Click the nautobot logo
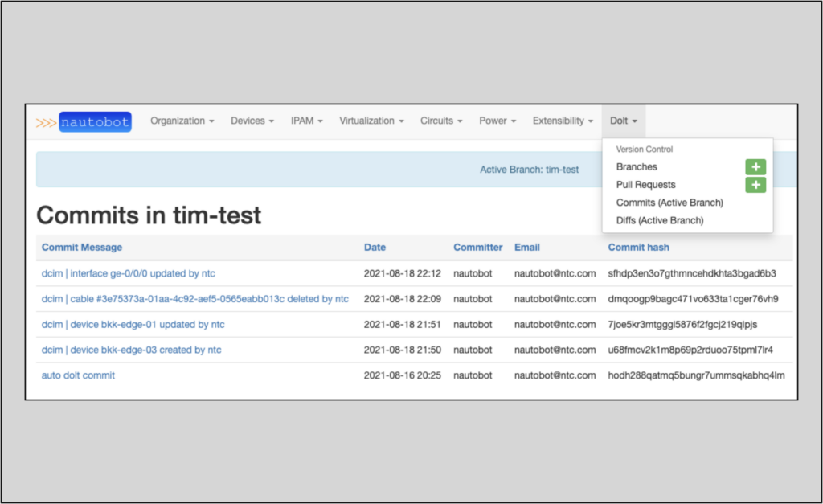This screenshot has height=504, width=823. click(x=84, y=122)
